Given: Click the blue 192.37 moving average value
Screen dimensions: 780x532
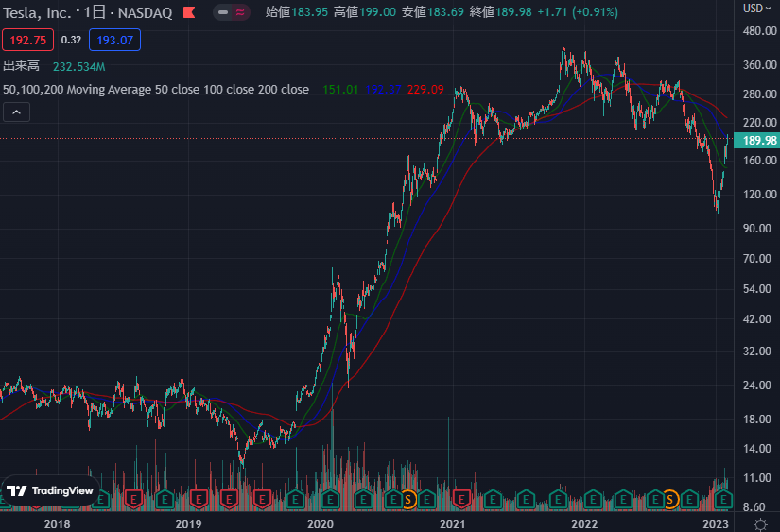Looking at the screenshot, I should coord(383,90).
